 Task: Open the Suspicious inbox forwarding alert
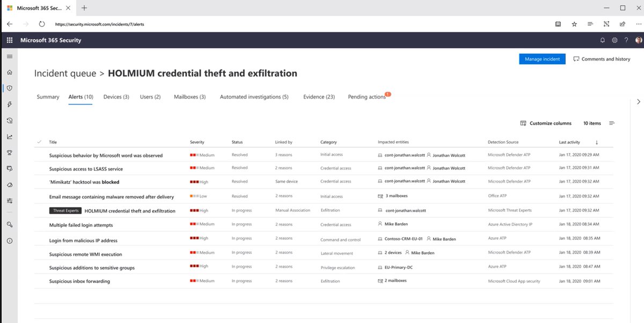point(79,281)
